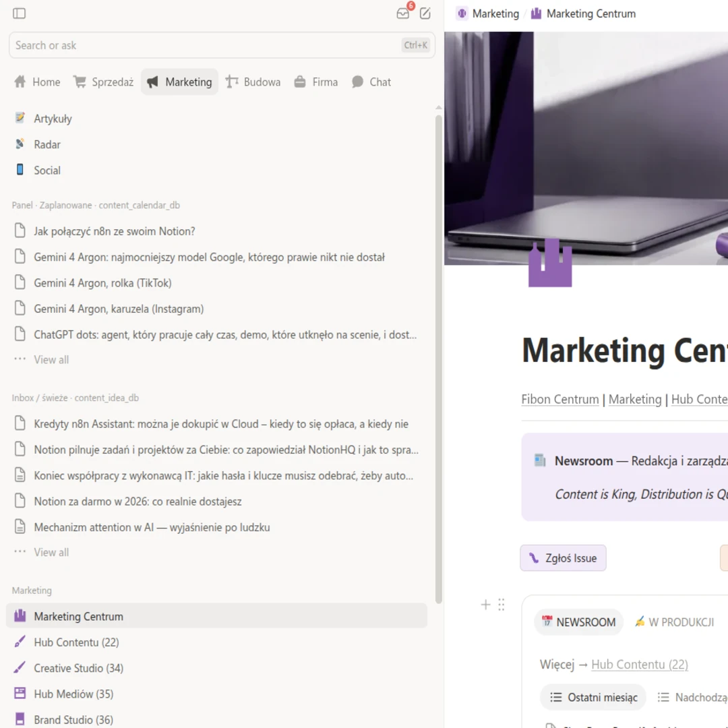Click the Zgłoś Issue button
This screenshot has width=728, height=728.
563,558
